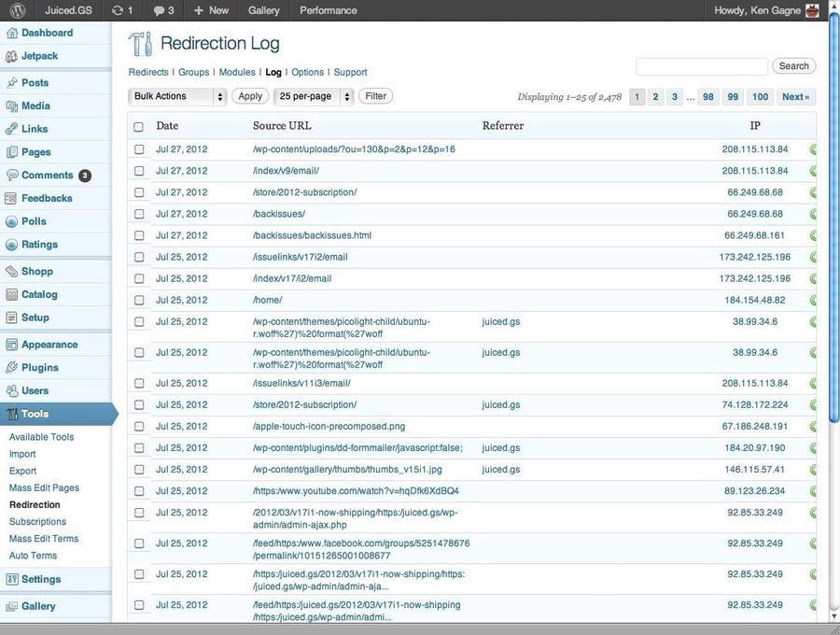840x635 pixels.
Task: Click the Media icon in sidebar
Action: tap(11, 106)
